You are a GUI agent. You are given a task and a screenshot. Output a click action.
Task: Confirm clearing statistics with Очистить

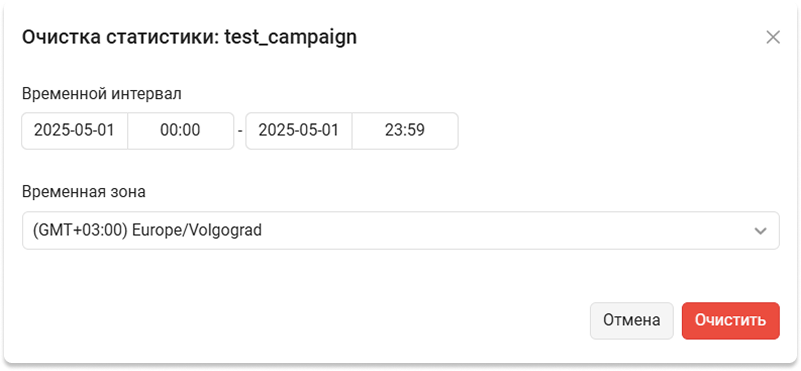(731, 320)
